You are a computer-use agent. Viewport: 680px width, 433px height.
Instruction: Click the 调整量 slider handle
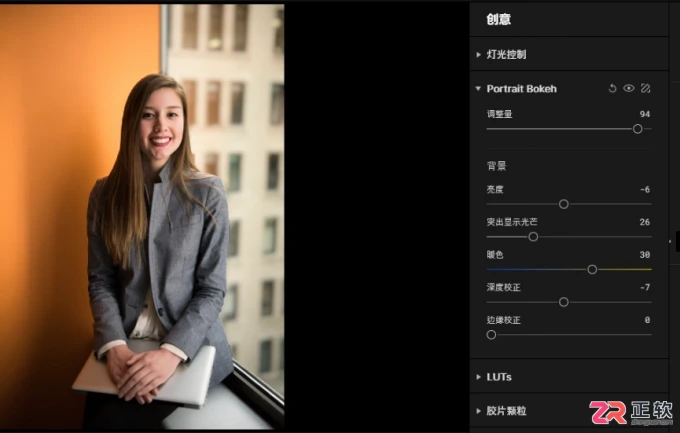(x=638, y=129)
